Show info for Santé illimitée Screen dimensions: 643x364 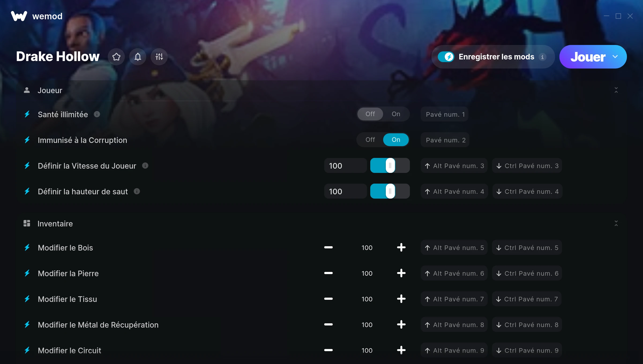[x=97, y=114]
